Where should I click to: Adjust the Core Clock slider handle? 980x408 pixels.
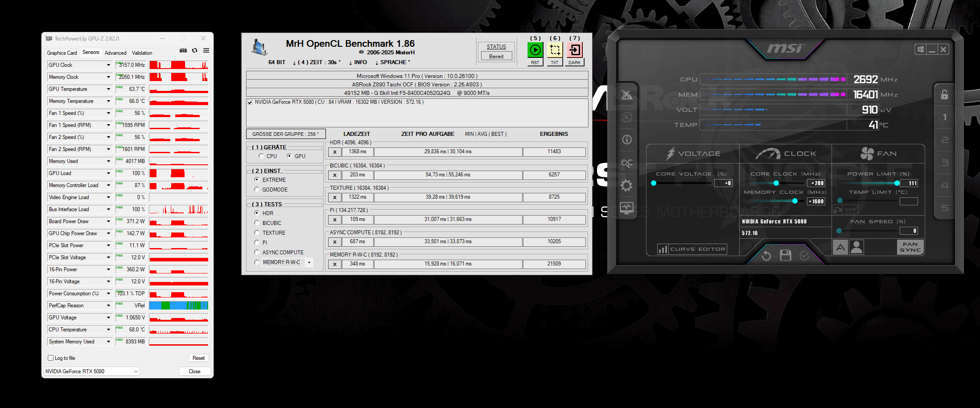(776, 183)
